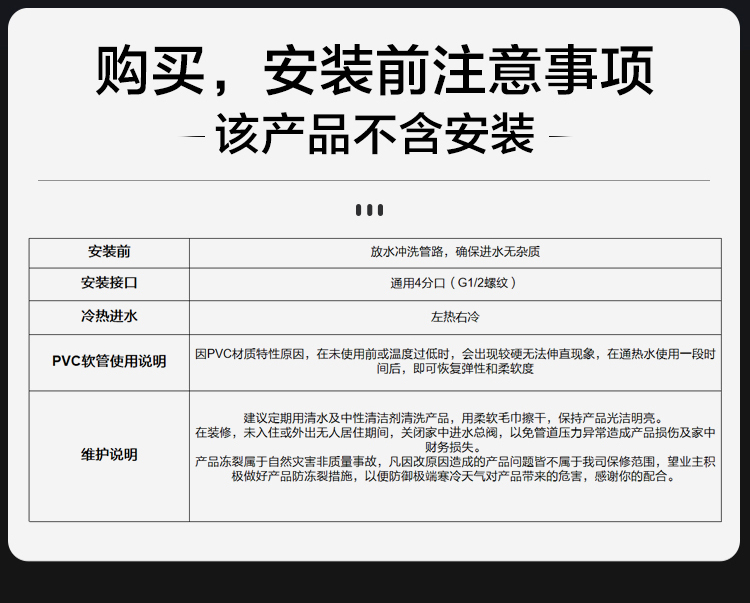The width and height of the screenshot is (750, 603).
Task: Select the 安装接口 row header
Action: pos(109,283)
